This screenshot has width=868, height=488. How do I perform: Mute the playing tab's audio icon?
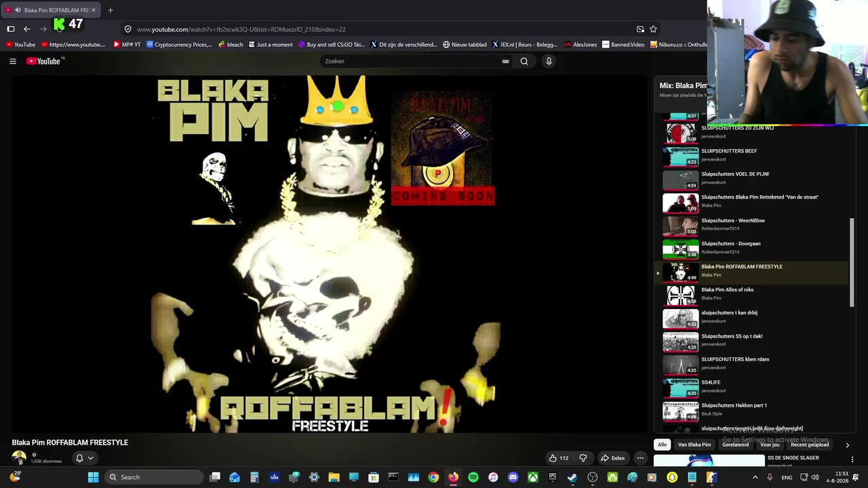click(17, 10)
